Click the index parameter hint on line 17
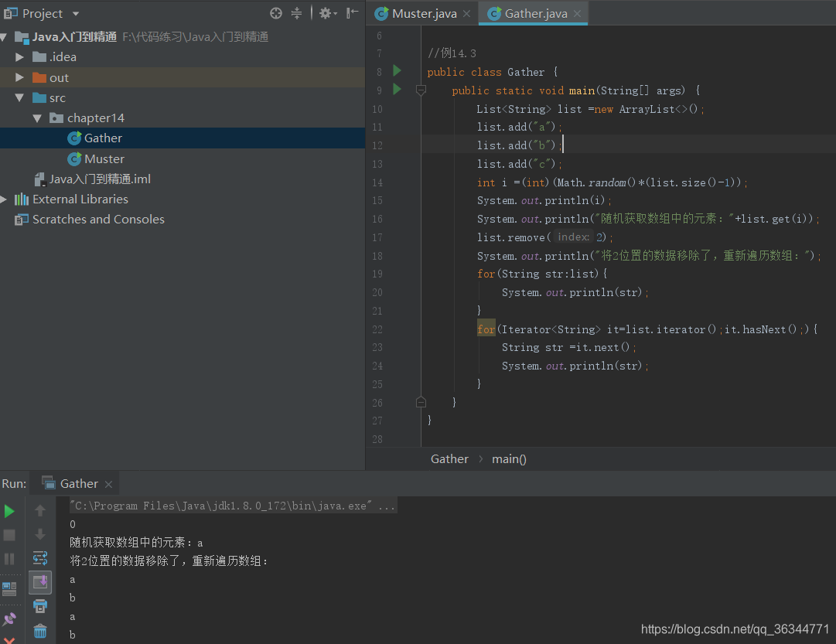 [573, 237]
